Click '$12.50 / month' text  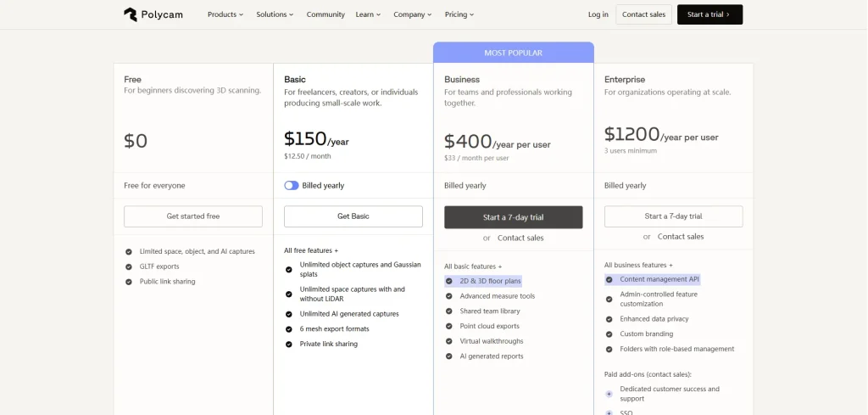click(x=307, y=156)
